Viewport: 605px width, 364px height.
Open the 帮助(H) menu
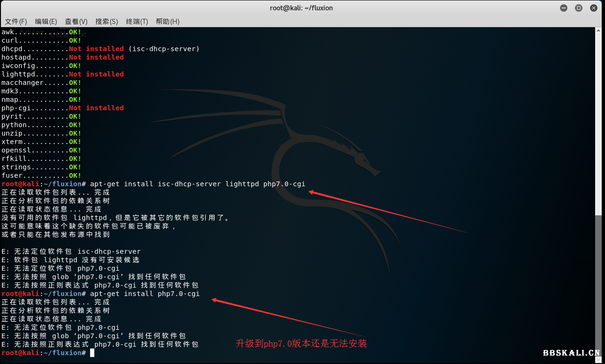[167, 21]
